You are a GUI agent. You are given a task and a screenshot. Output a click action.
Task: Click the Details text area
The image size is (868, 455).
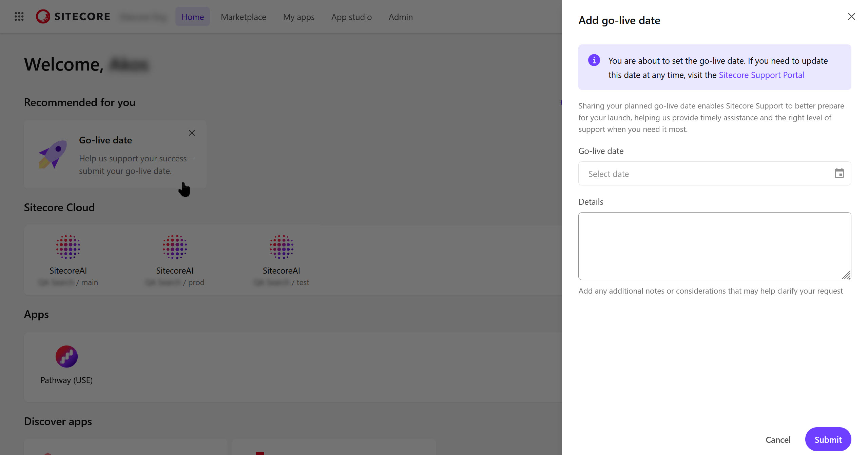point(715,246)
